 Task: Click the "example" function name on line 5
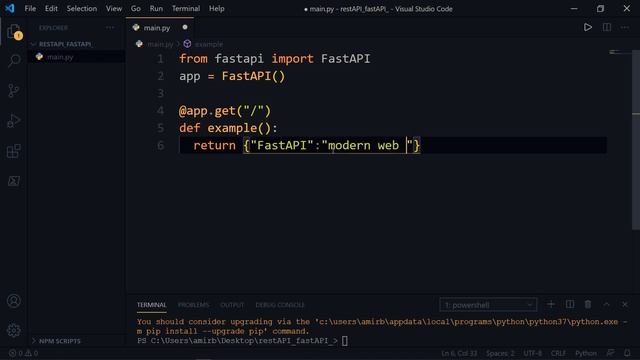(232, 128)
